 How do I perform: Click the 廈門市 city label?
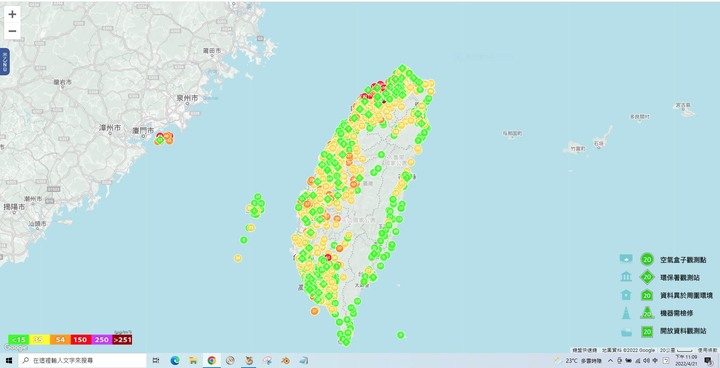[x=142, y=130]
